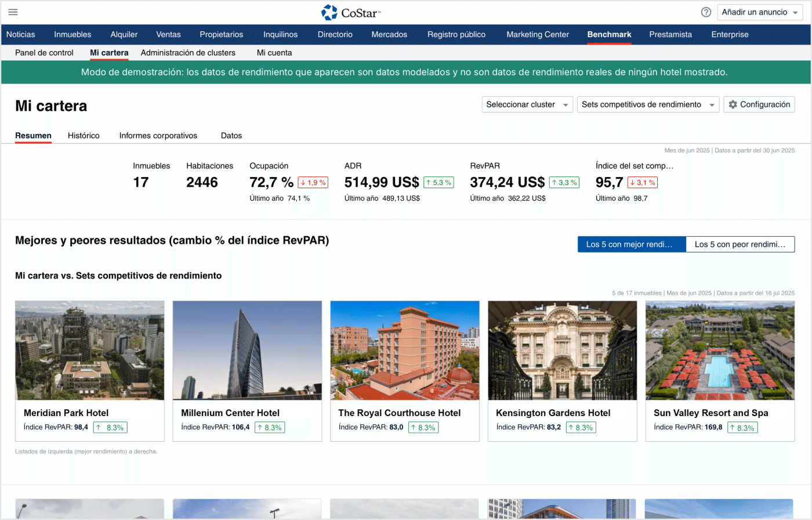Open the Informes corporativos tab
812x520 pixels.
(158, 135)
